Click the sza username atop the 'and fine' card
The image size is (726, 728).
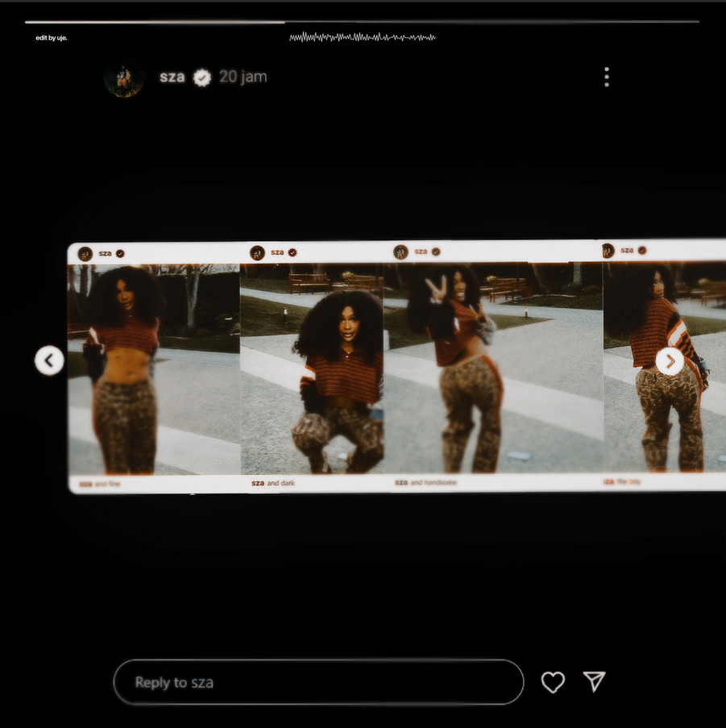(x=105, y=253)
